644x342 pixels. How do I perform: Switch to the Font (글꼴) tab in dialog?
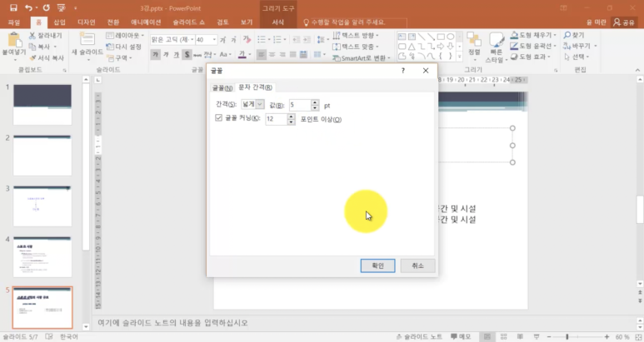(x=222, y=87)
